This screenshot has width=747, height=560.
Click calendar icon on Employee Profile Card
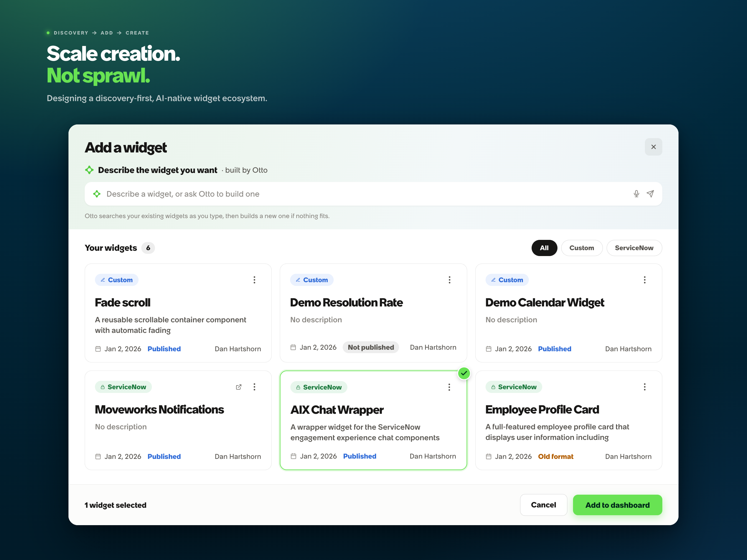(488, 456)
